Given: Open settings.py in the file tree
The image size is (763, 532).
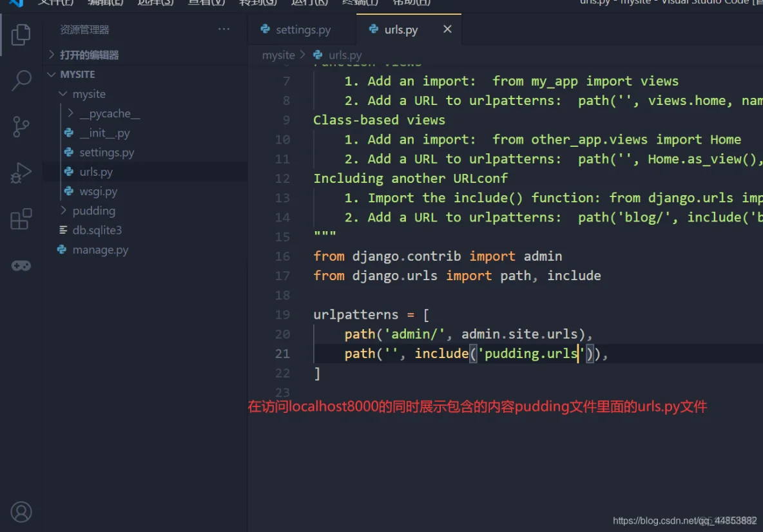Looking at the screenshot, I should 145,152.
